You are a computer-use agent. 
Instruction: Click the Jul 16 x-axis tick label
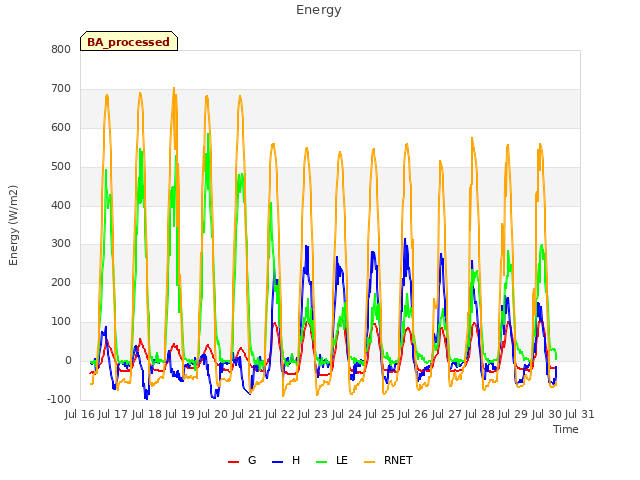tap(80, 415)
